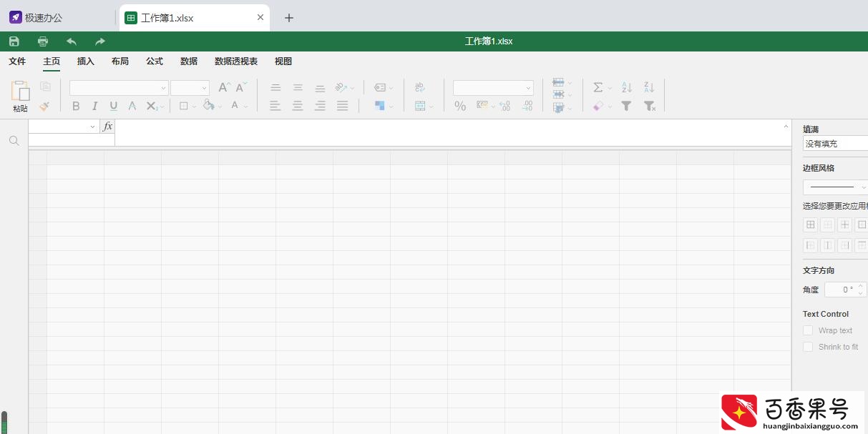Toggle Underline formatting
This screenshot has height=434, width=868.
113,106
